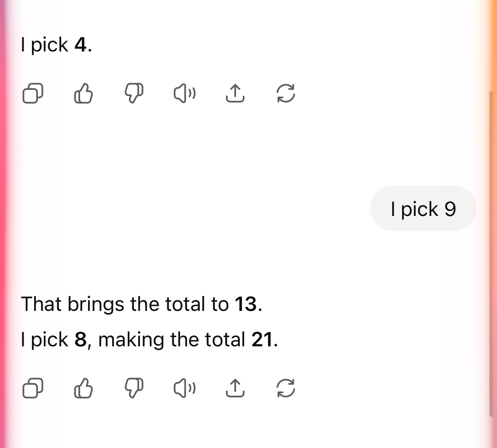The image size is (497, 448).
Task: Click the bold number 21 in the reply
Action: 262,340
